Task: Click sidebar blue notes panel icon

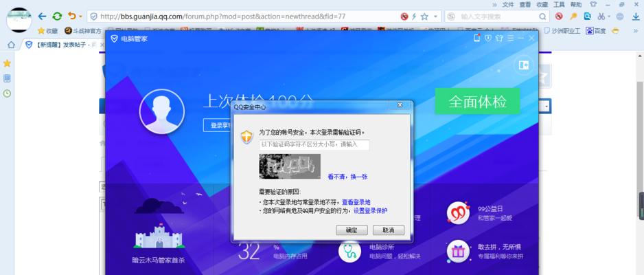Action: point(7,78)
